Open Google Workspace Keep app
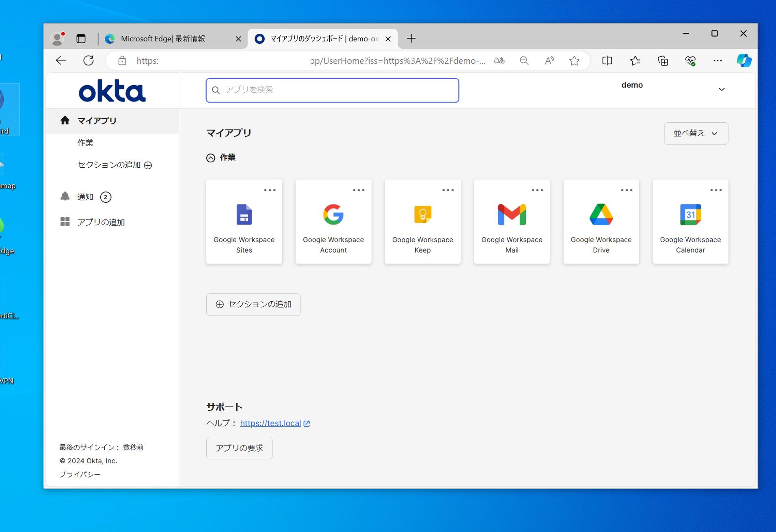This screenshot has width=776, height=532. pyautogui.click(x=423, y=222)
